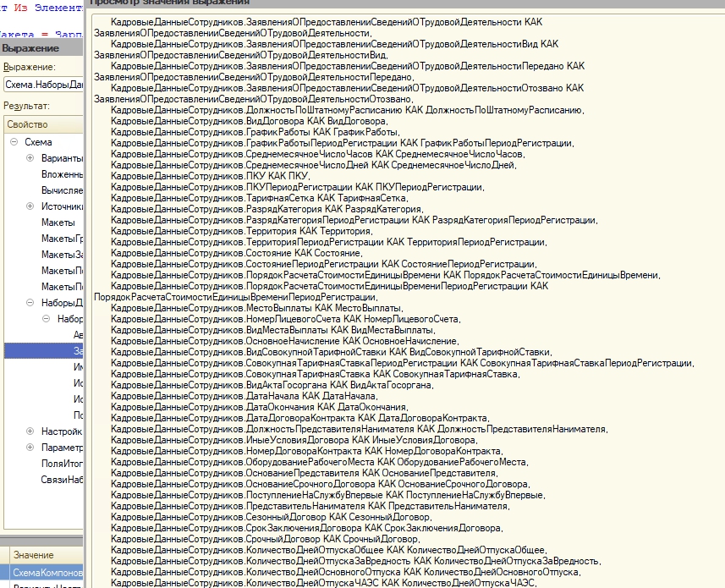Expand the Параметр tree node
The height and width of the screenshot is (588, 725).
(30, 448)
